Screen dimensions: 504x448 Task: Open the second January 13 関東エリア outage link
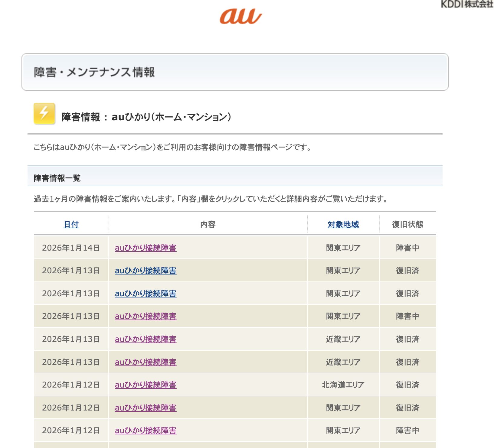(146, 294)
